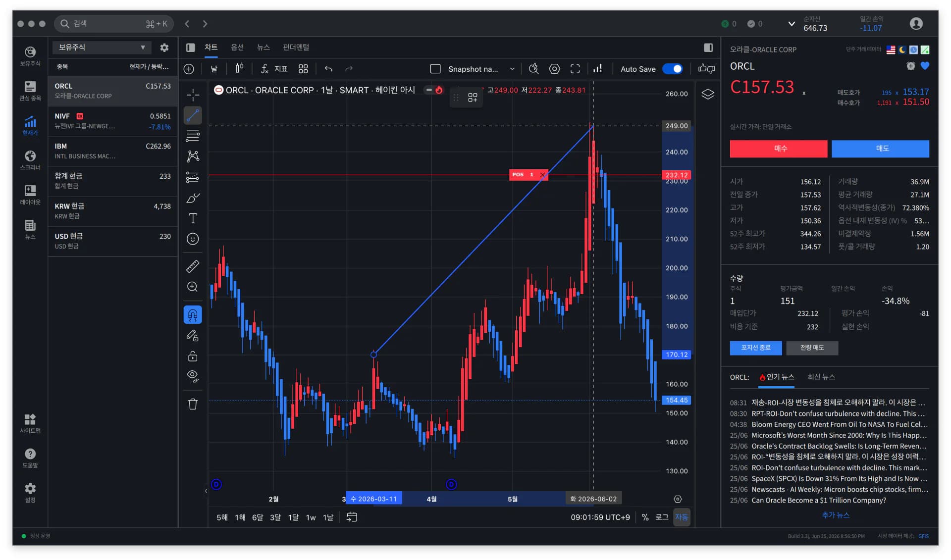The width and height of the screenshot is (951, 560).
Task: Delete drawings with the trash icon
Action: point(193,405)
